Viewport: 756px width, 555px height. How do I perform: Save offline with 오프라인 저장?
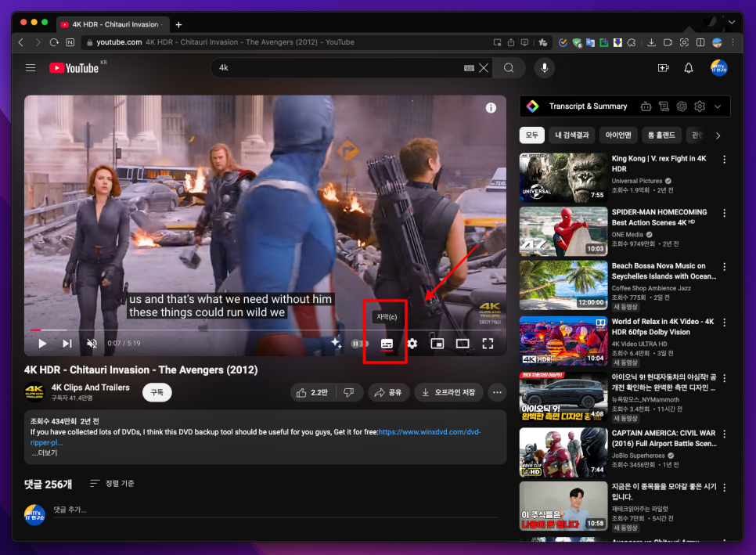[448, 392]
